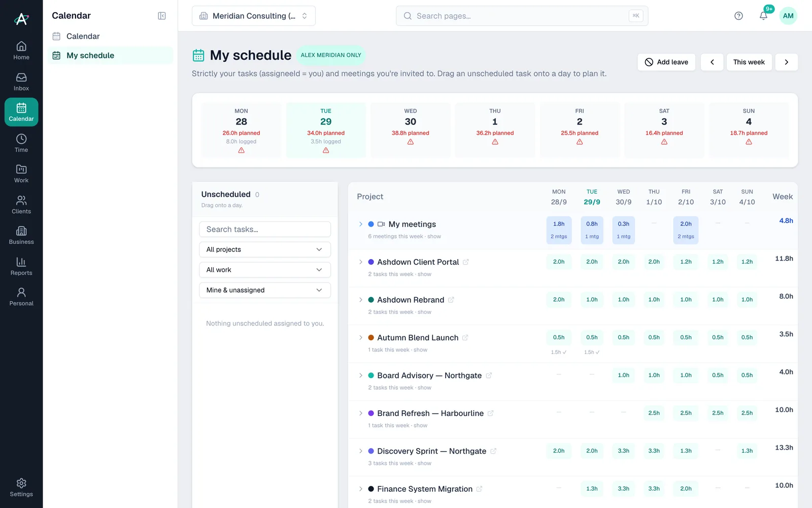
Task: Open Reports in the sidebar
Action: [x=21, y=266]
